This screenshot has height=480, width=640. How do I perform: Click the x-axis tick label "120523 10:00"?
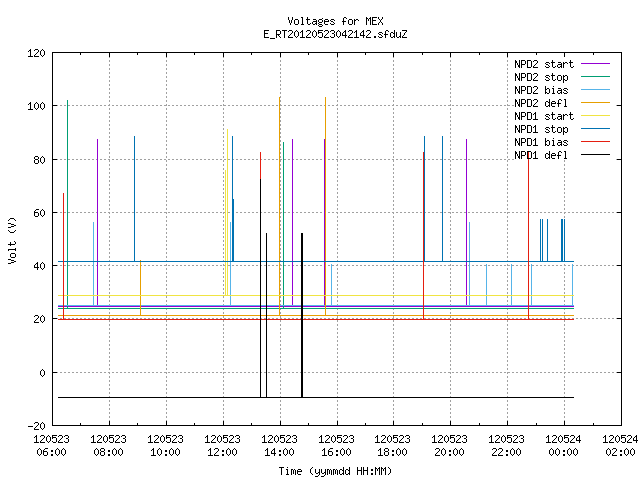(165, 446)
